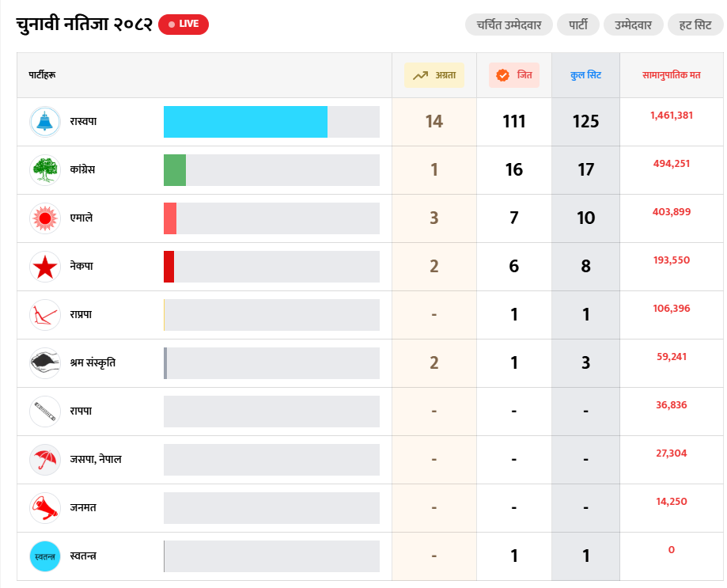727x588 pixels.
Task: Open the चर्चित उम्मेदवार tab
Action: coord(509,25)
